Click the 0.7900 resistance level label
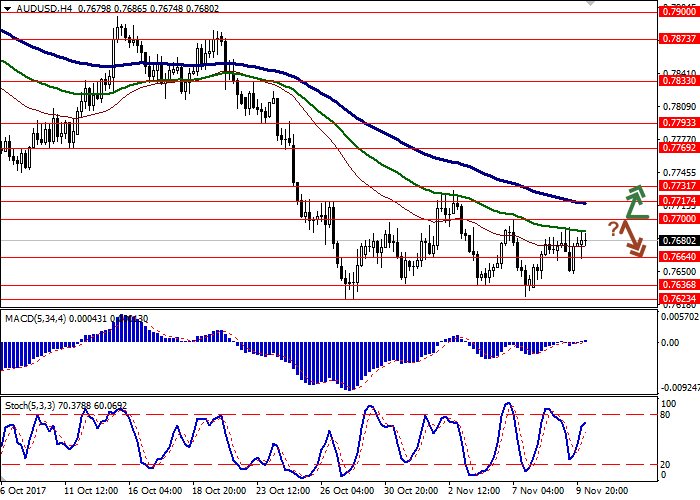 tap(678, 13)
